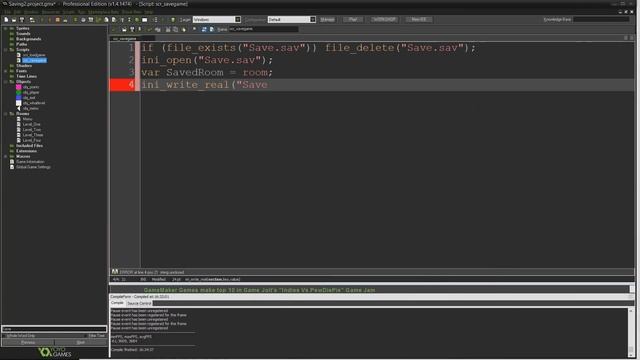
Task: Click the load script from file icon
Action: tap(124, 29)
